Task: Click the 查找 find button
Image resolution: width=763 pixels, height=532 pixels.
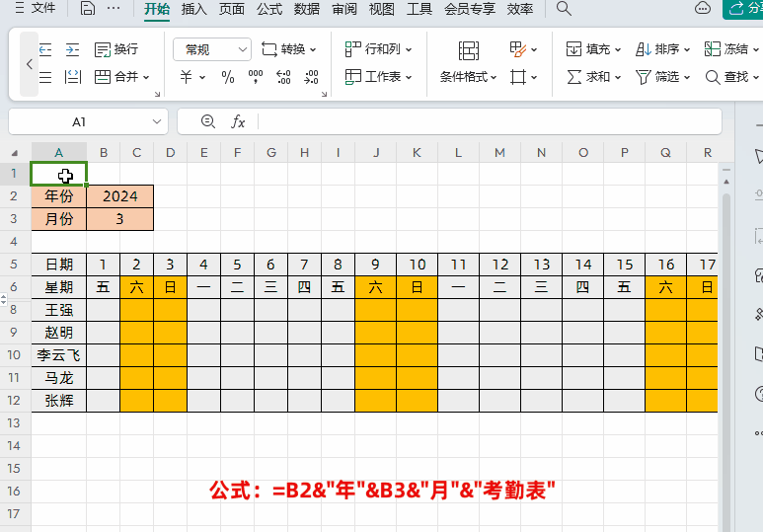Action: pyautogui.click(x=731, y=77)
